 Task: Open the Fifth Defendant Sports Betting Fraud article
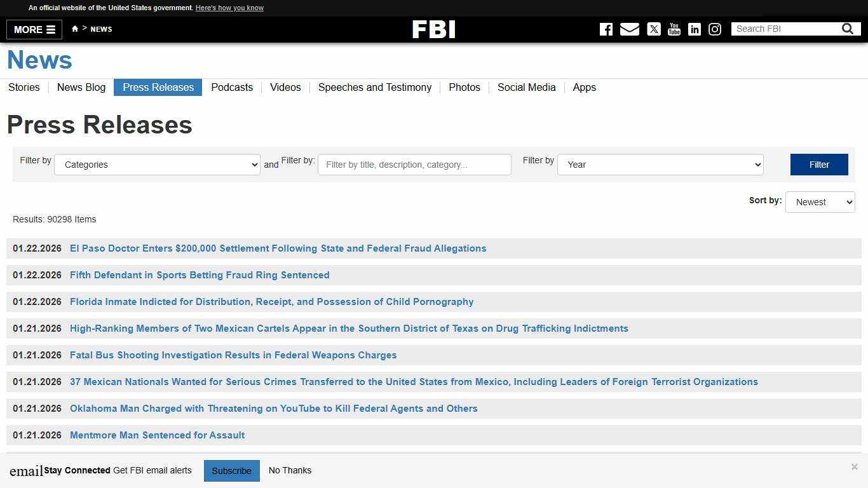point(200,275)
